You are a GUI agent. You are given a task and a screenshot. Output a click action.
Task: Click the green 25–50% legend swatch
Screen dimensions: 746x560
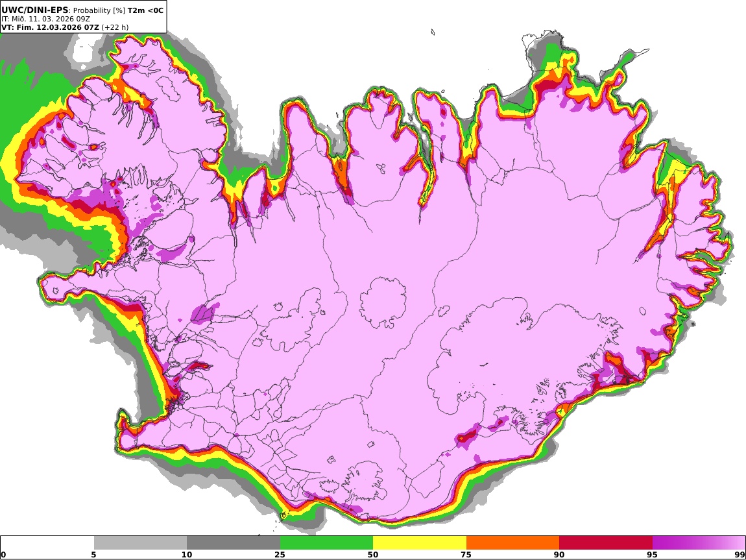tap(326, 543)
